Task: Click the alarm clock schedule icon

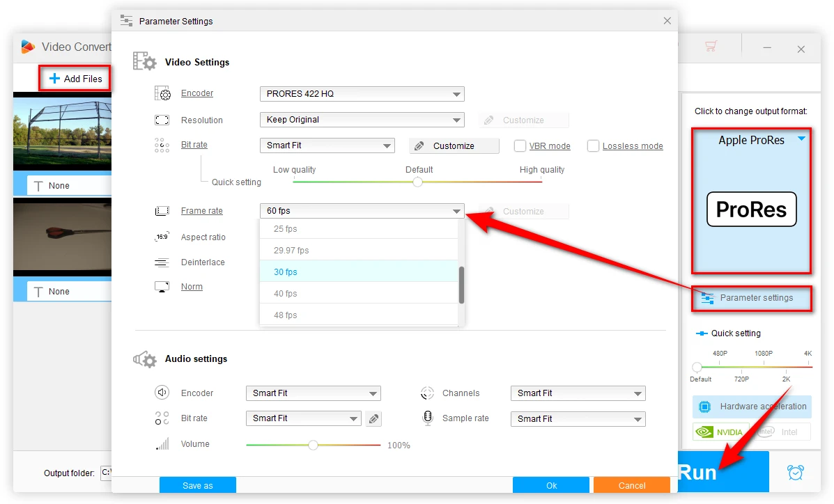Action: pos(795,472)
